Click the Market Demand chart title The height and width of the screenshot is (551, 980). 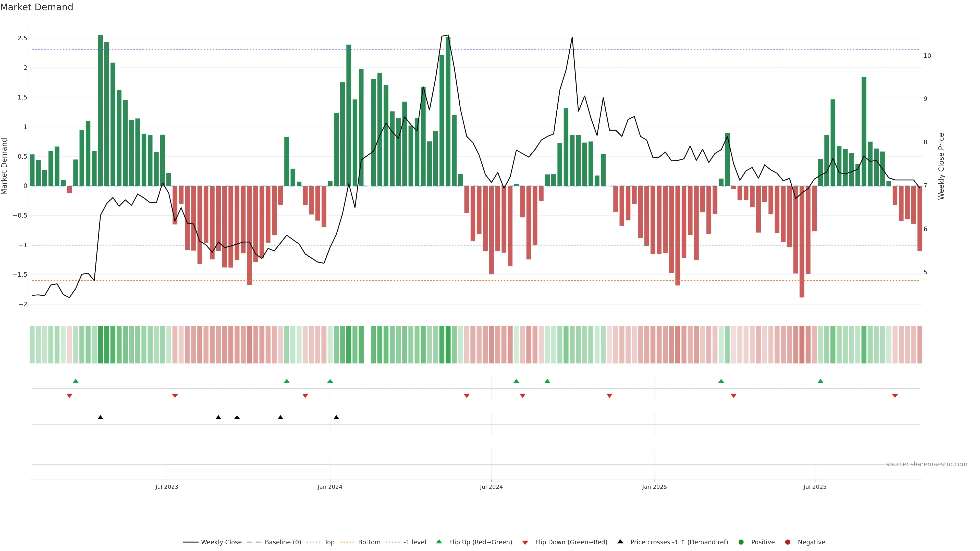point(36,7)
